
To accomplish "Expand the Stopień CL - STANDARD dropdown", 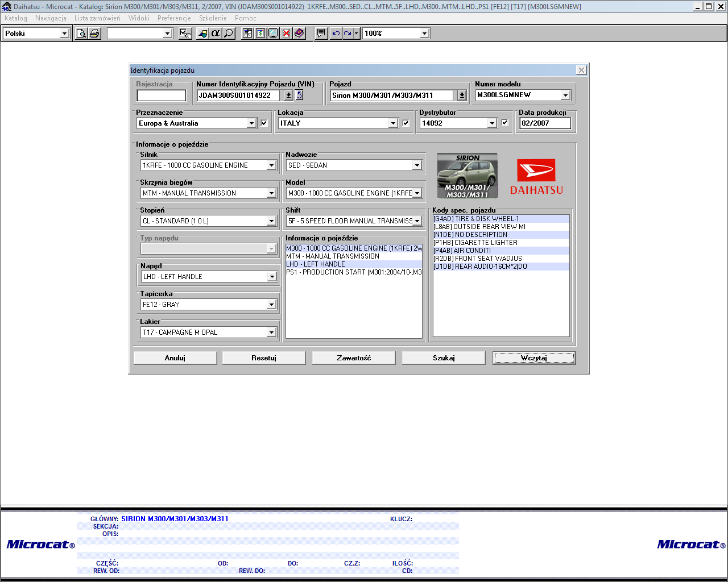I will [271, 221].
